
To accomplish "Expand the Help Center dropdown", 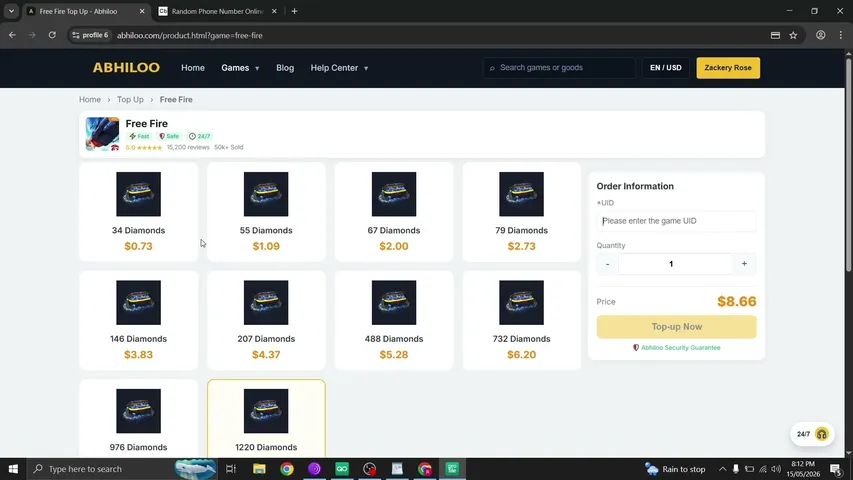I will 339,68.
